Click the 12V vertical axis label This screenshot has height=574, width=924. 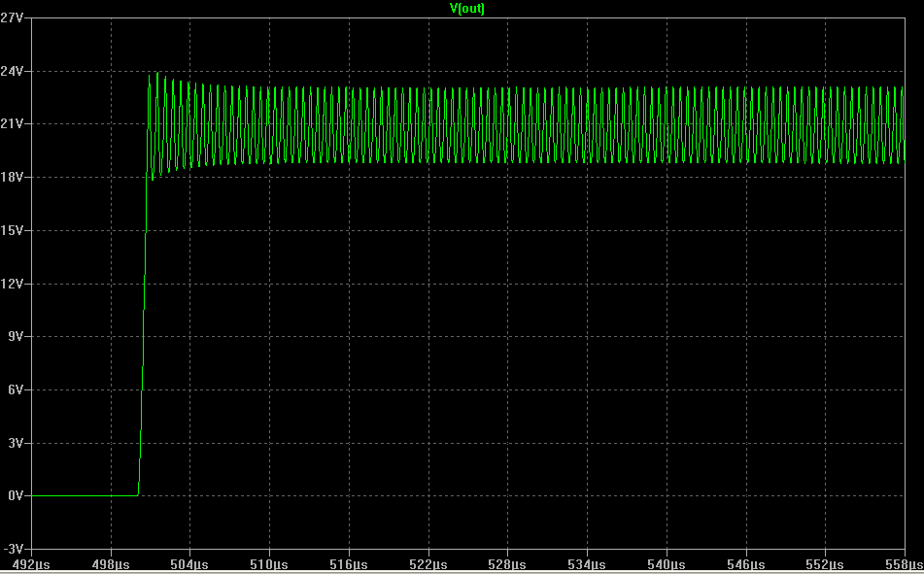tap(12, 284)
